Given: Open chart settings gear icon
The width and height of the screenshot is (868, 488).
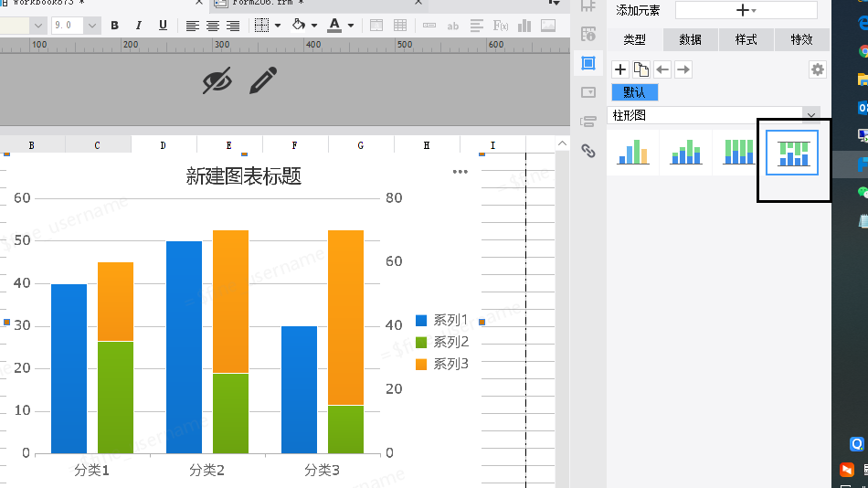Looking at the screenshot, I should coord(818,69).
